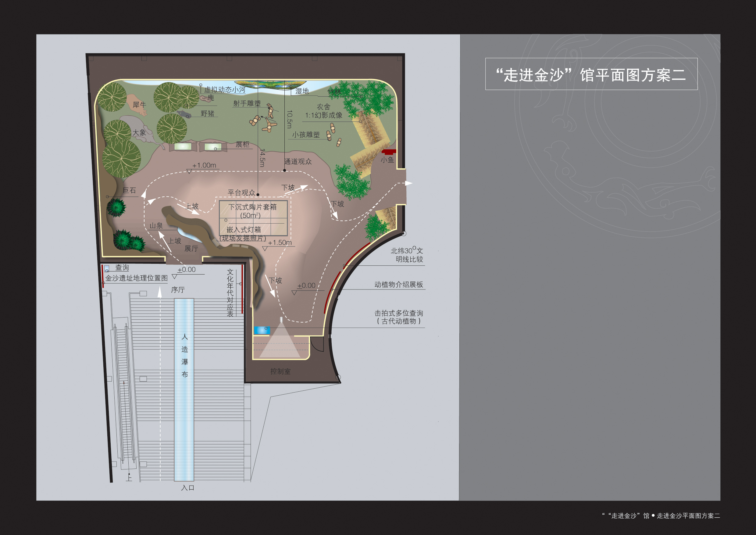This screenshot has height=535, width=756.
Task: Click the red 小鱼 marker
Action: [x=389, y=152]
